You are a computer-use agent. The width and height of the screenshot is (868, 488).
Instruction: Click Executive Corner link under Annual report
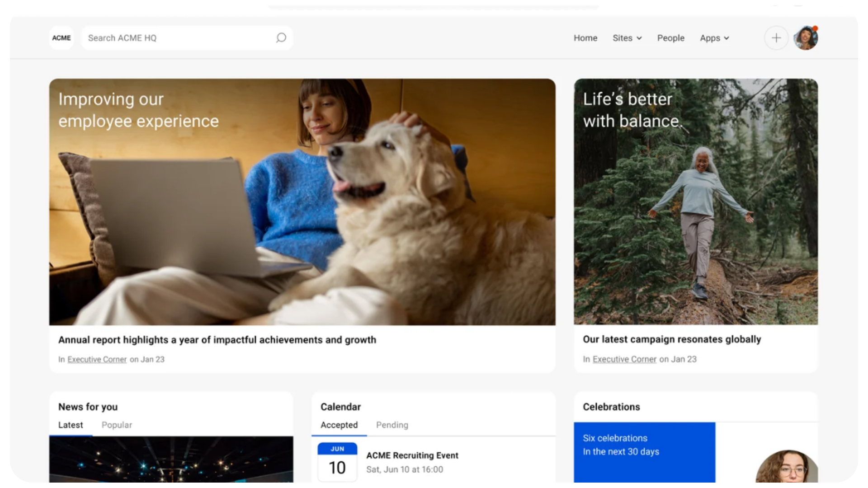(x=97, y=359)
